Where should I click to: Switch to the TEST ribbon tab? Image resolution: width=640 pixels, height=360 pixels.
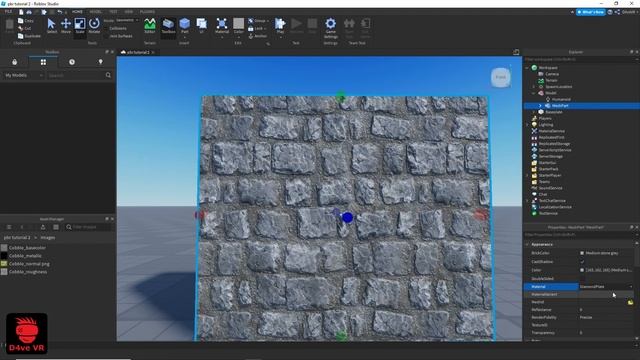pyautogui.click(x=113, y=12)
